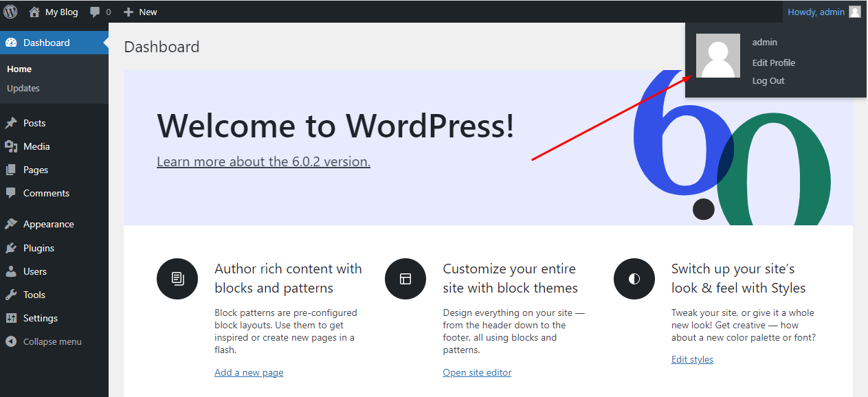Collapse the sidebar with Collapse menu
This screenshot has width=868, height=397.
tap(52, 341)
